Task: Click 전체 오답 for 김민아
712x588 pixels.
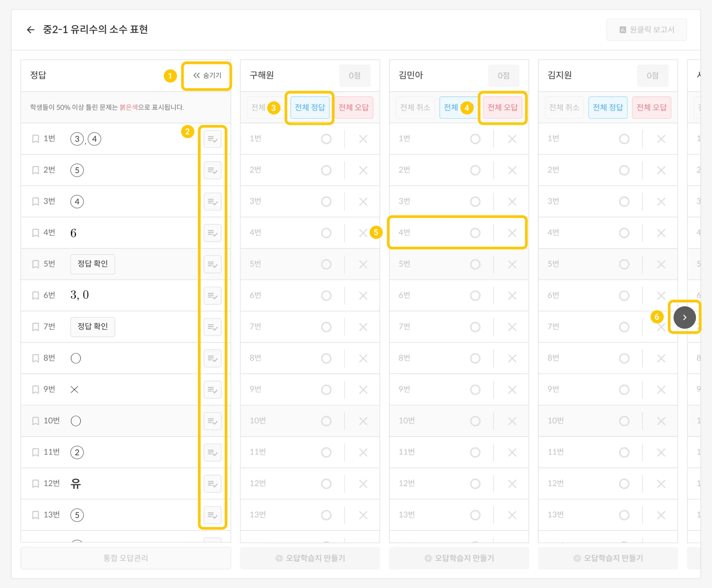Action: (502, 107)
